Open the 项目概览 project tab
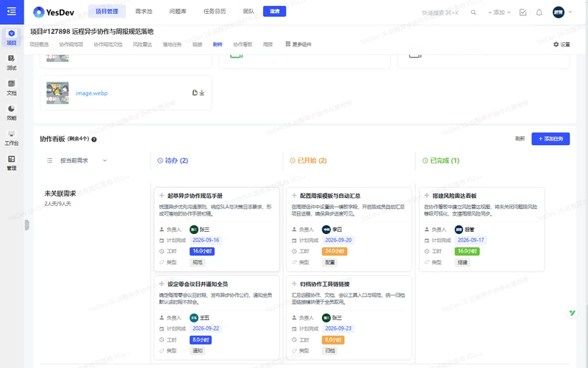The width and height of the screenshot is (588, 368). coord(39,44)
